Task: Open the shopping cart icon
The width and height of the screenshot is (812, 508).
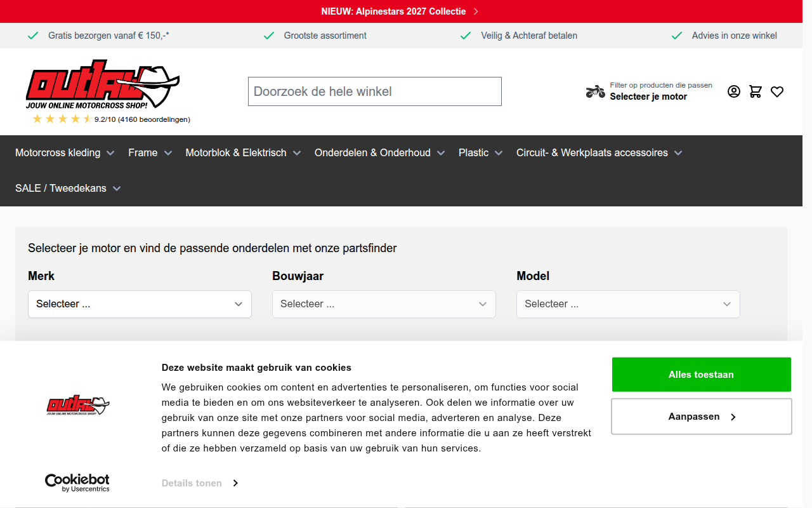Action: coord(756,91)
